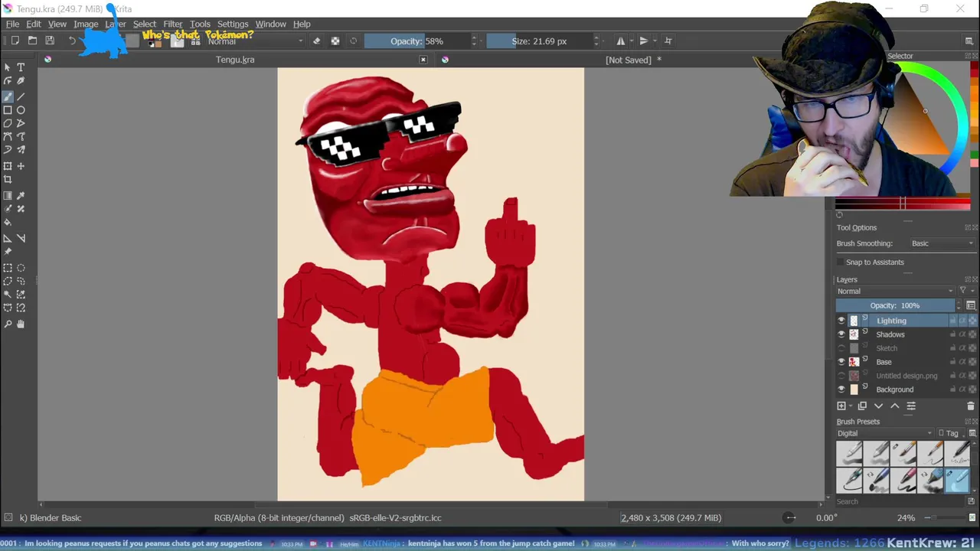
Task: Expand the add layer dropdown arrow
Action: click(850, 406)
